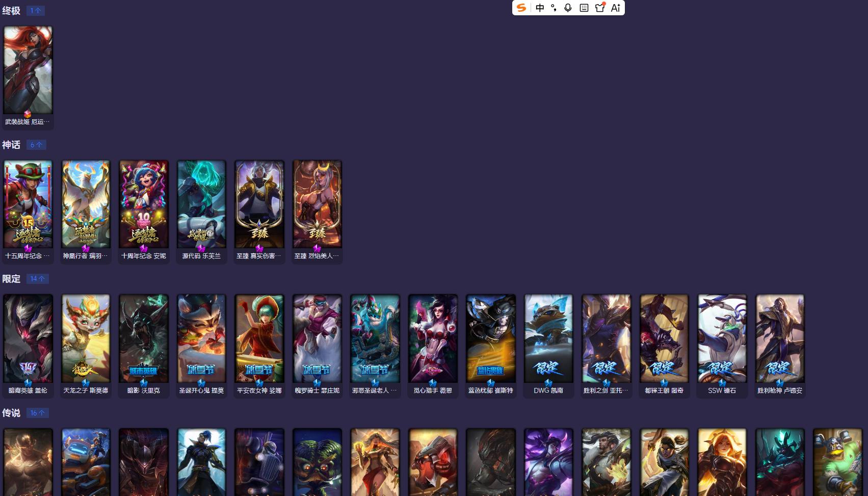Select the 武装战姬 厄运 ultimate skin card
Viewport: 868px width, 496px height.
pyautogui.click(x=28, y=76)
